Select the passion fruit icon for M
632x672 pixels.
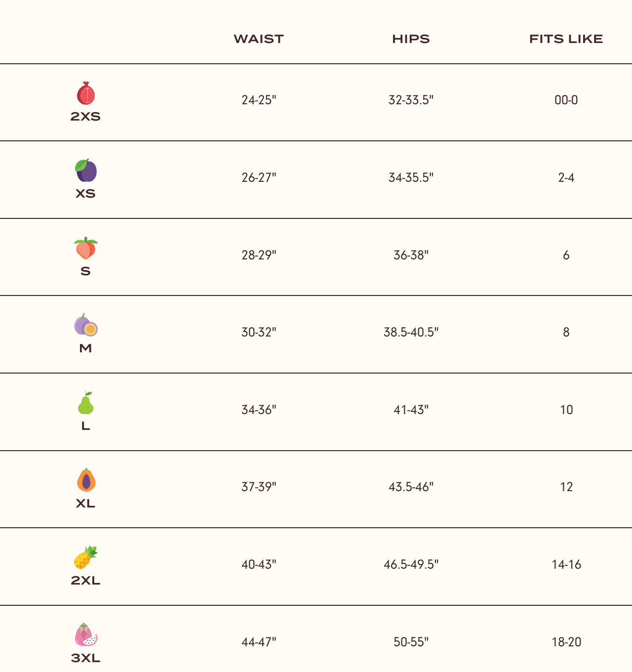tap(86, 325)
